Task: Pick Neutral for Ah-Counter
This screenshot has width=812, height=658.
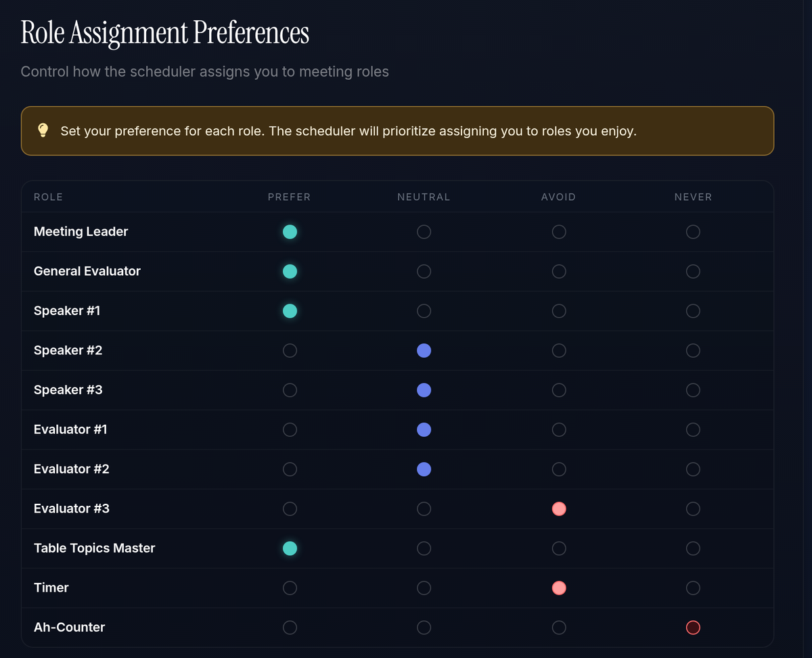Action: pyautogui.click(x=424, y=628)
